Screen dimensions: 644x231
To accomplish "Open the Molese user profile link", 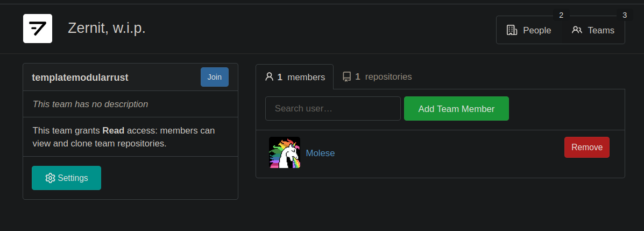I will (320, 153).
